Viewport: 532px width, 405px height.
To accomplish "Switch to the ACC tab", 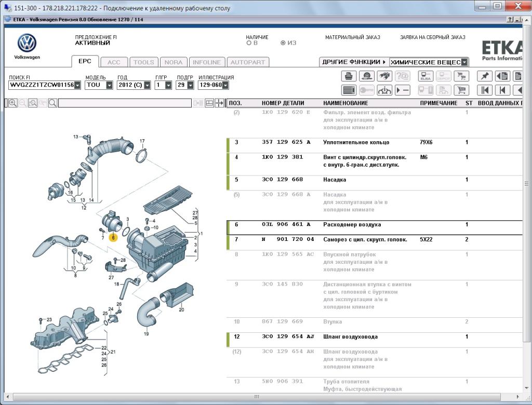I will tap(114, 62).
